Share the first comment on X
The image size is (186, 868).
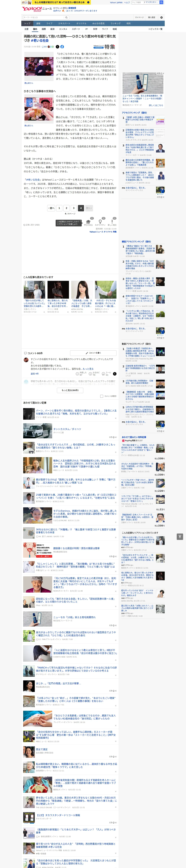tap(115, 374)
